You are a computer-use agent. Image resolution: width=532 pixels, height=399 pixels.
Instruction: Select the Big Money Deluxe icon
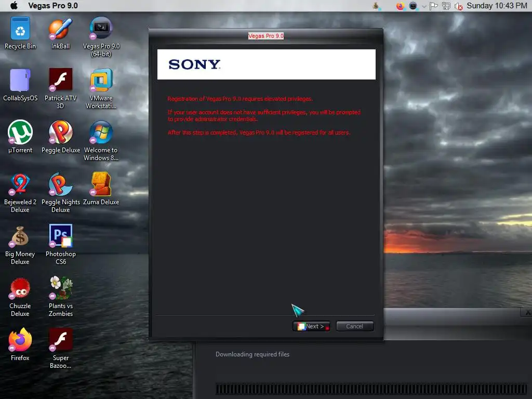click(20, 244)
